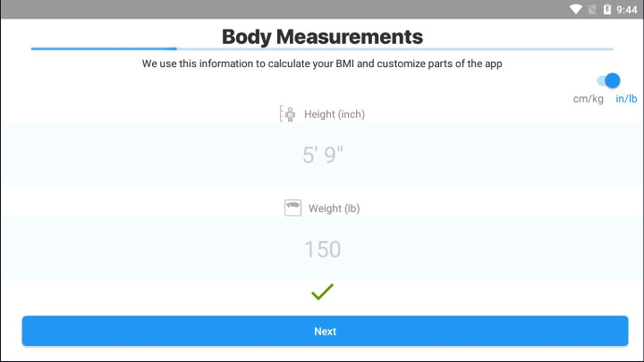Viewport: 644px width, 362px height.
Task: Click the BMI information description text
Action: click(322, 63)
